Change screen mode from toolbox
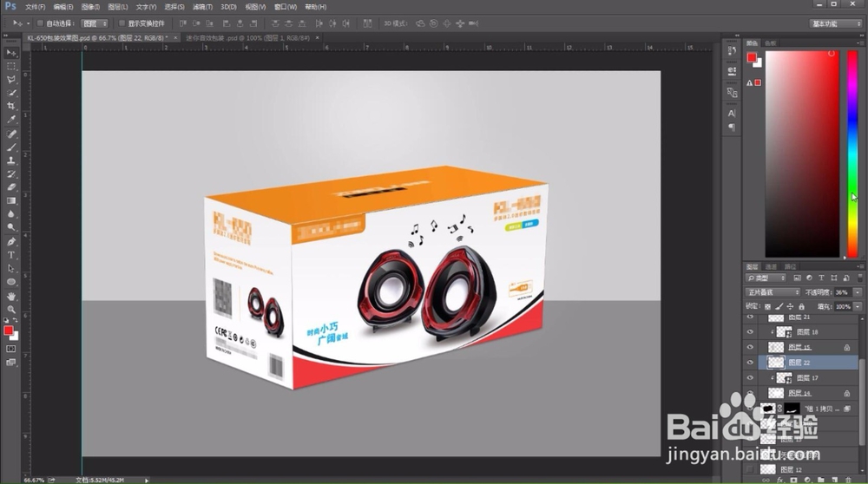 coord(11,363)
